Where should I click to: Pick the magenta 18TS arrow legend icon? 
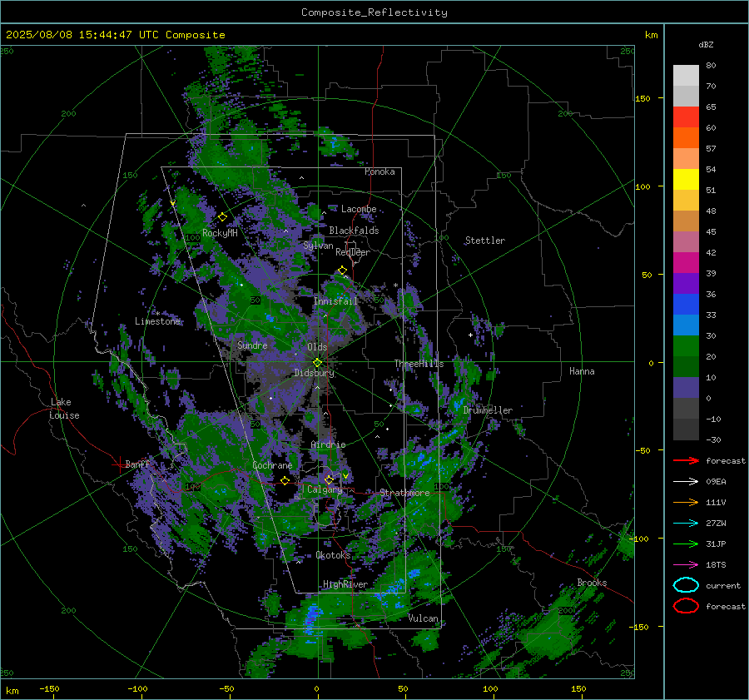pyautogui.click(x=686, y=565)
